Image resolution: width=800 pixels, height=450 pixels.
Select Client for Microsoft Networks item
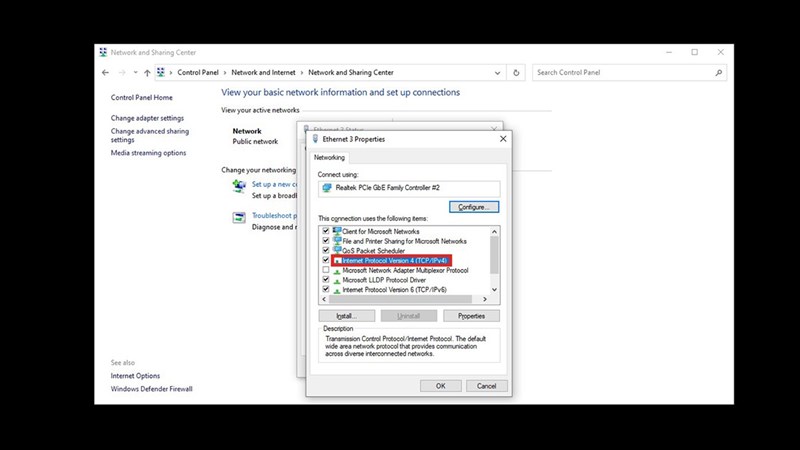pyautogui.click(x=381, y=231)
